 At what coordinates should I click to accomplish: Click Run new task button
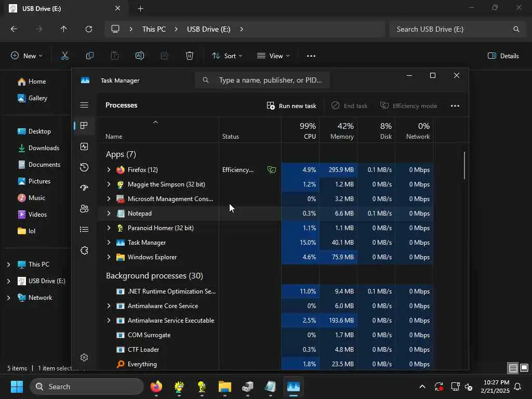[291, 106]
